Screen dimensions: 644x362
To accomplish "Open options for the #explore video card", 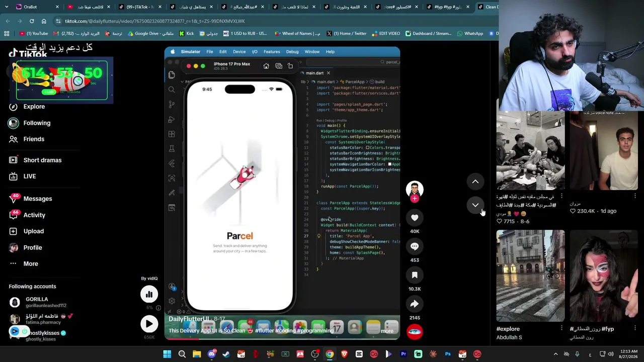I will click(561, 328).
